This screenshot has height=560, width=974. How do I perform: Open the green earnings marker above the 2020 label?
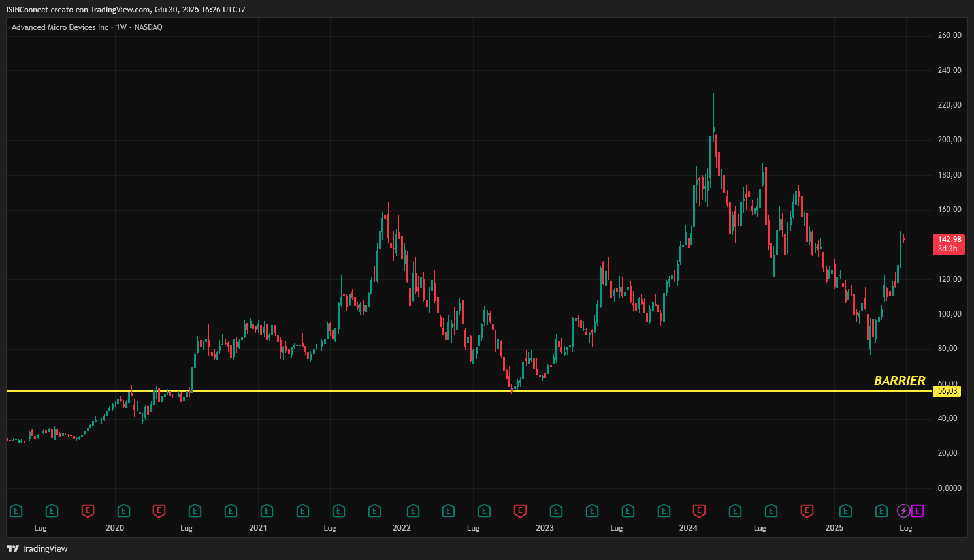click(x=123, y=510)
